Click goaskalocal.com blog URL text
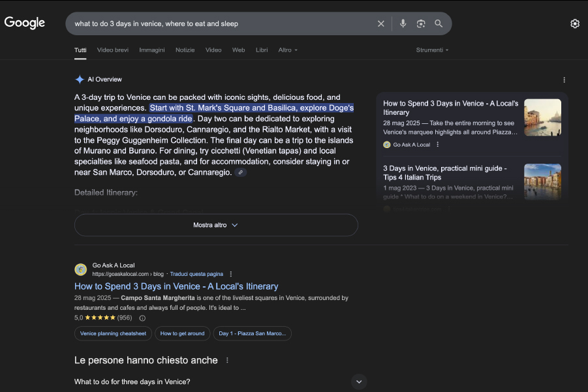Screen dimensions: 588x392 128,274
